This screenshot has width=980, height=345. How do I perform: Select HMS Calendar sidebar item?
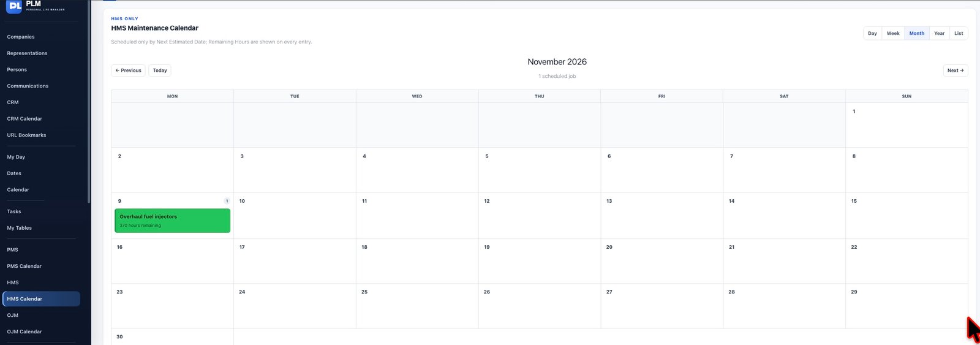point(42,299)
